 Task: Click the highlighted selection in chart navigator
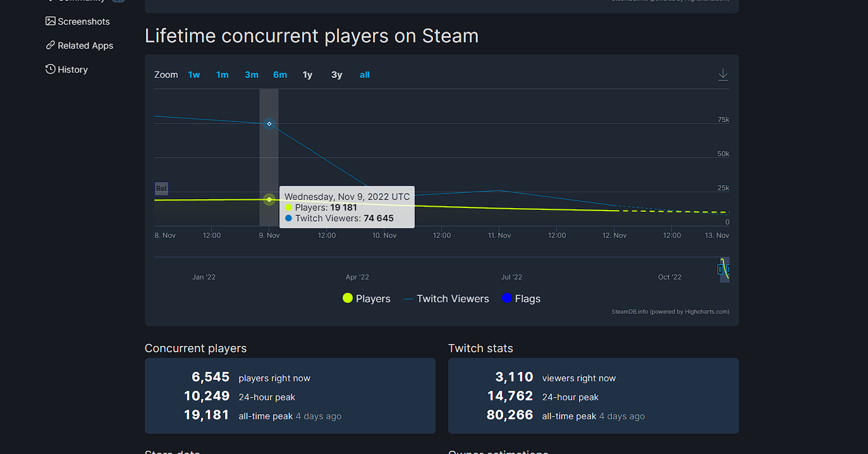724,269
